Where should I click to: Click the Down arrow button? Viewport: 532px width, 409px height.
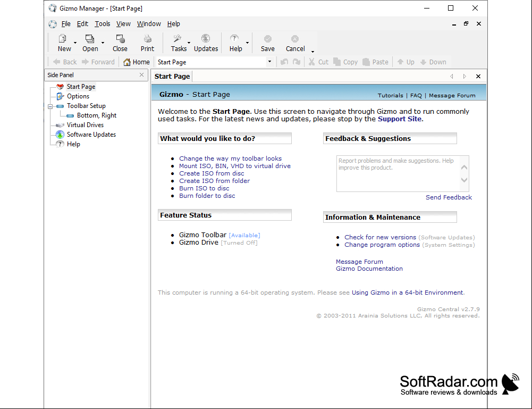[x=433, y=62]
